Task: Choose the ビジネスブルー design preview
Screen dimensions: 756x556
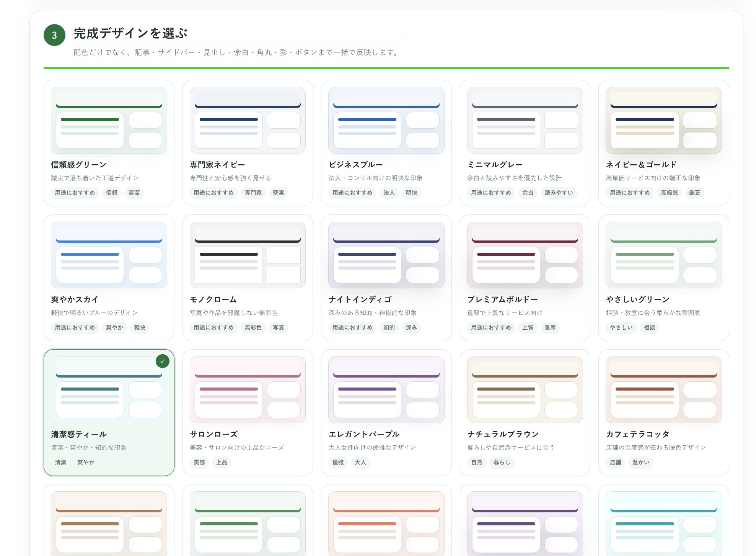Action: [x=386, y=120]
